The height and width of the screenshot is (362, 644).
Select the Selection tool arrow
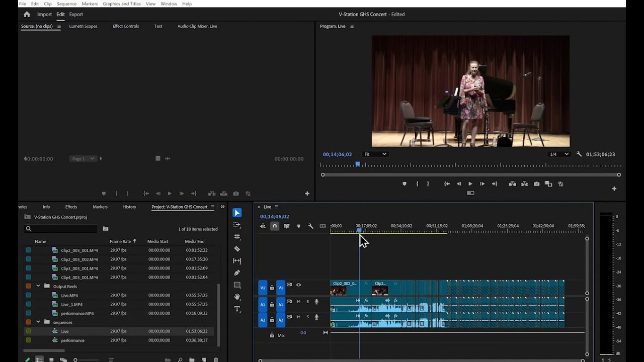click(x=237, y=213)
